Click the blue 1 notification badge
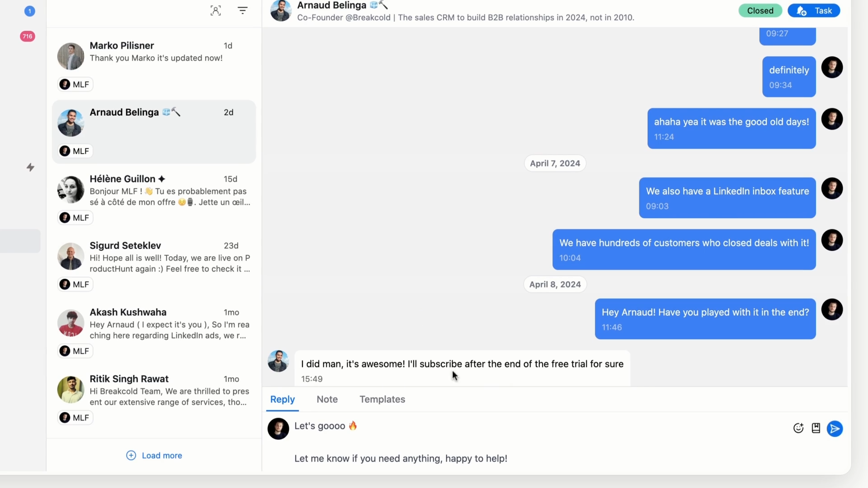The height and width of the screenshot is (488, 868). (x=29, y=11)
